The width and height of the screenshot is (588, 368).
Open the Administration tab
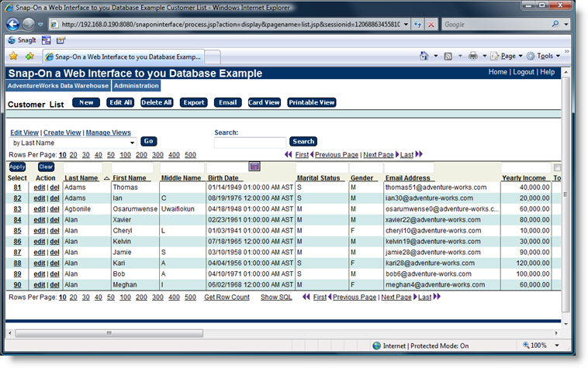136,86
